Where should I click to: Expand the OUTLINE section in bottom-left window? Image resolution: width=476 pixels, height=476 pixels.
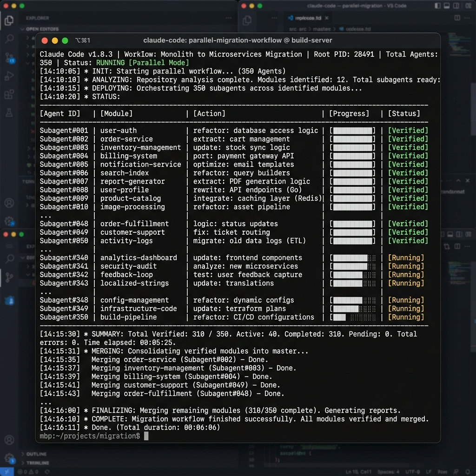[x=34, y=454]
